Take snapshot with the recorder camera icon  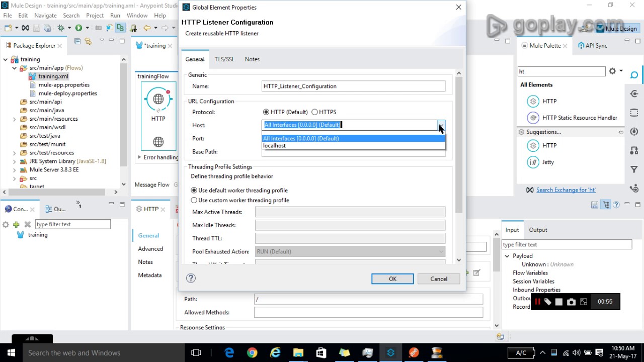click(x=571, y=302)
